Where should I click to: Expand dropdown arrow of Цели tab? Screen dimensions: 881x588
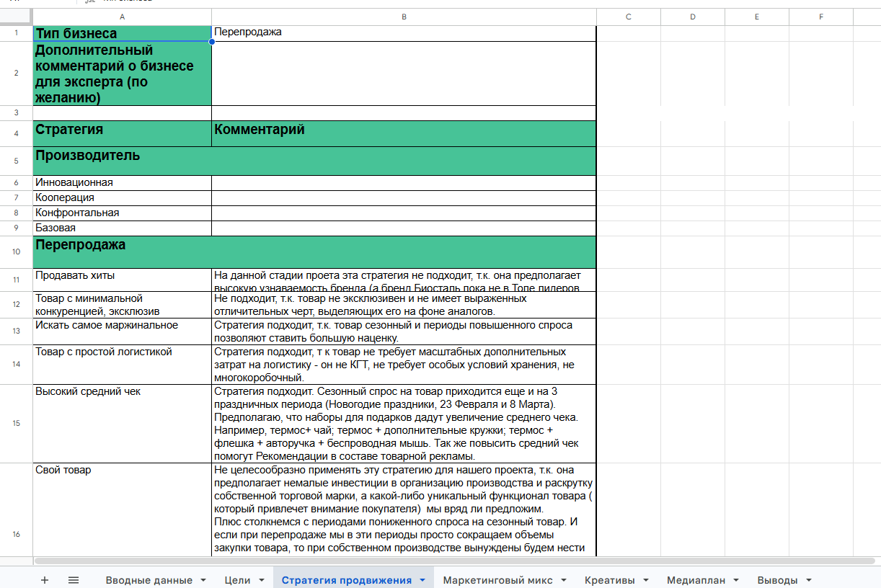coord(262,580)
